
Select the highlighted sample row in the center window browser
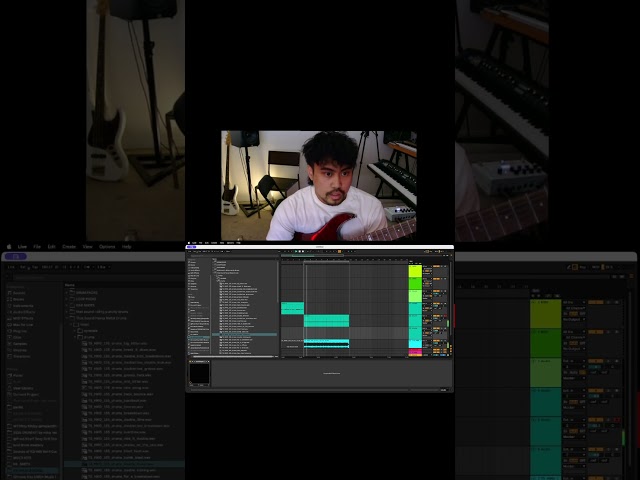pos(244,334)
